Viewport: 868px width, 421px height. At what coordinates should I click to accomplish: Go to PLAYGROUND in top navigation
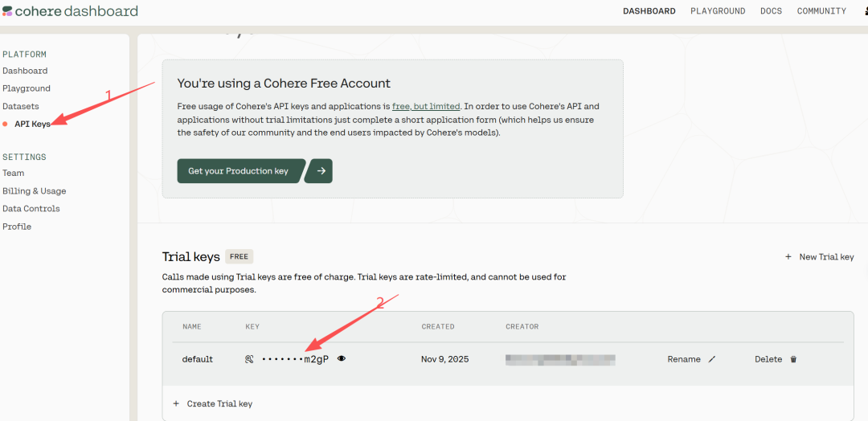tap(718, 11)
